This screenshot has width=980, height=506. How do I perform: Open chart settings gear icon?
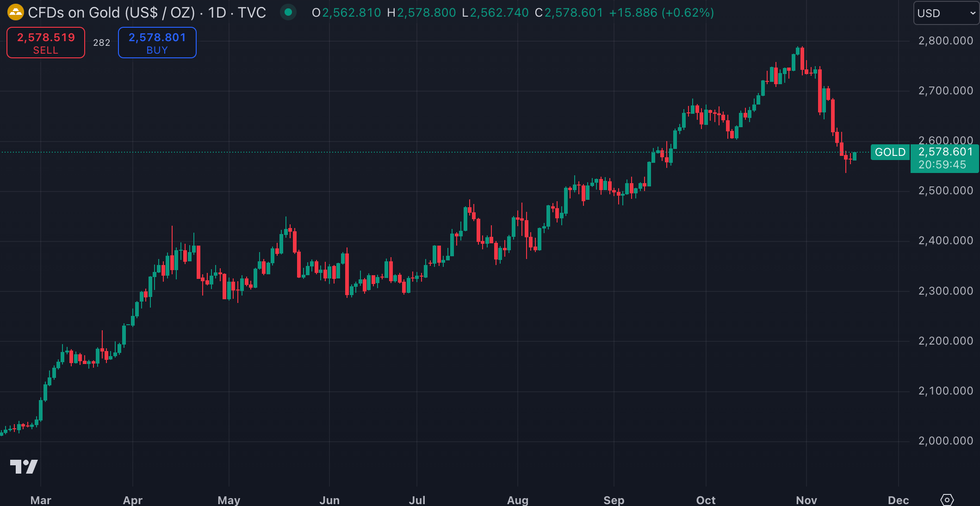947,500
